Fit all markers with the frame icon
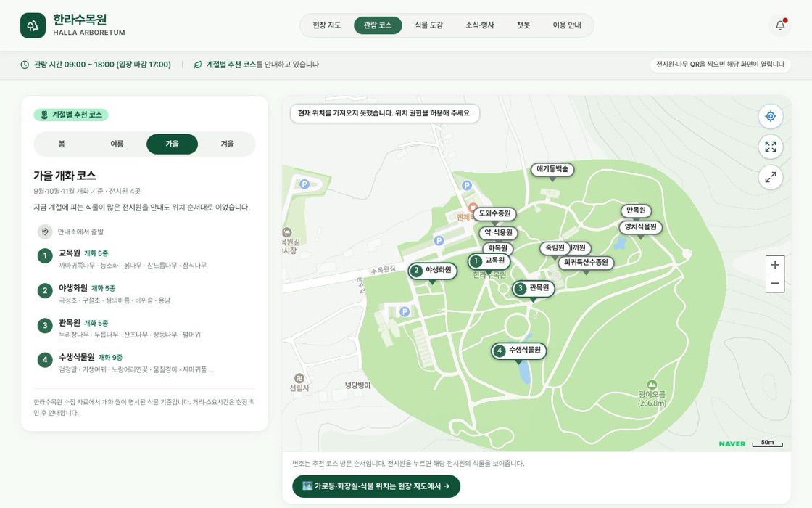 click(x=771, y=147)
